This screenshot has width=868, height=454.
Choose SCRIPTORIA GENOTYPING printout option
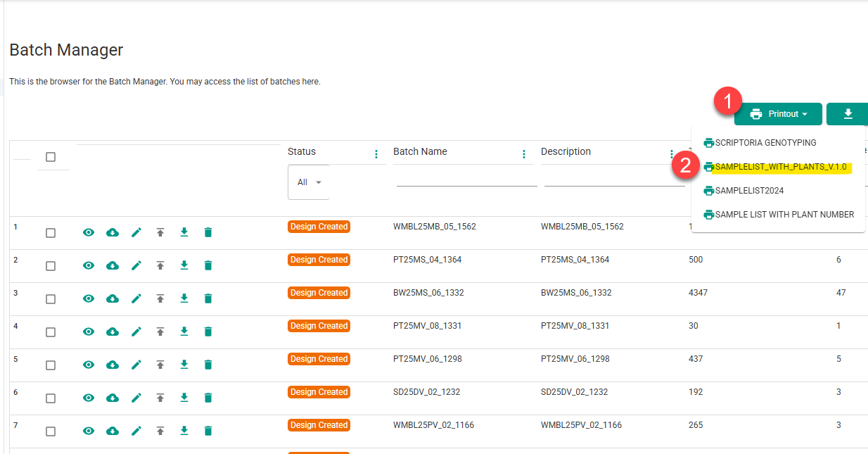click(x=765, y=143)
